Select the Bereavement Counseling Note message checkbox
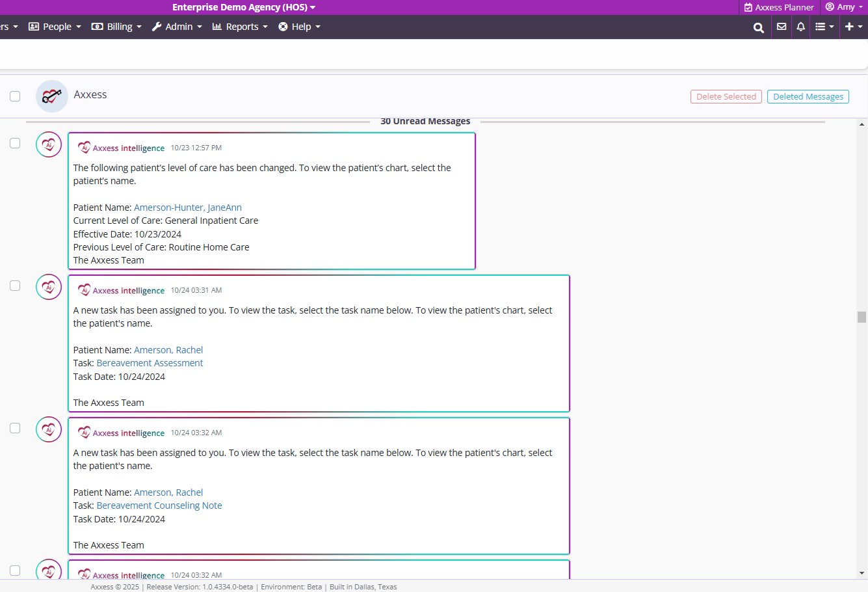The height and width of the screenshot is (592, 868). pyautogui.click(x=15, y=428)
